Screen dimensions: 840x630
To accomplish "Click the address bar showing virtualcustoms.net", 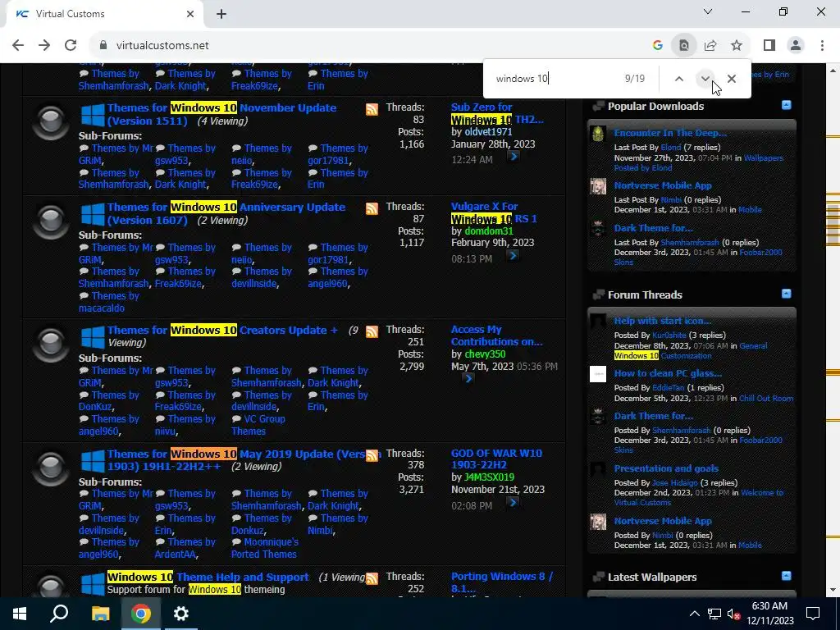I will point(370,46).
